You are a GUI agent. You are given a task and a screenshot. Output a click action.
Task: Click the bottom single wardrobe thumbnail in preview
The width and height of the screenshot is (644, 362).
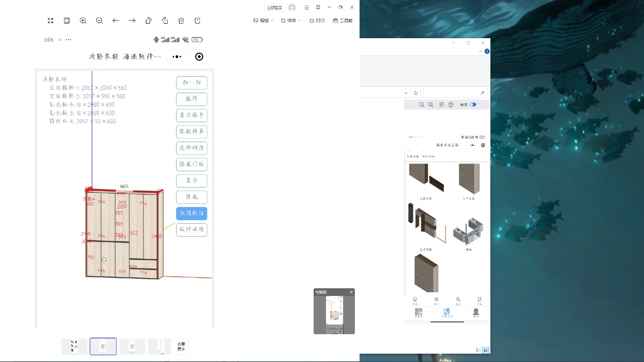click(x=426, y=273)
